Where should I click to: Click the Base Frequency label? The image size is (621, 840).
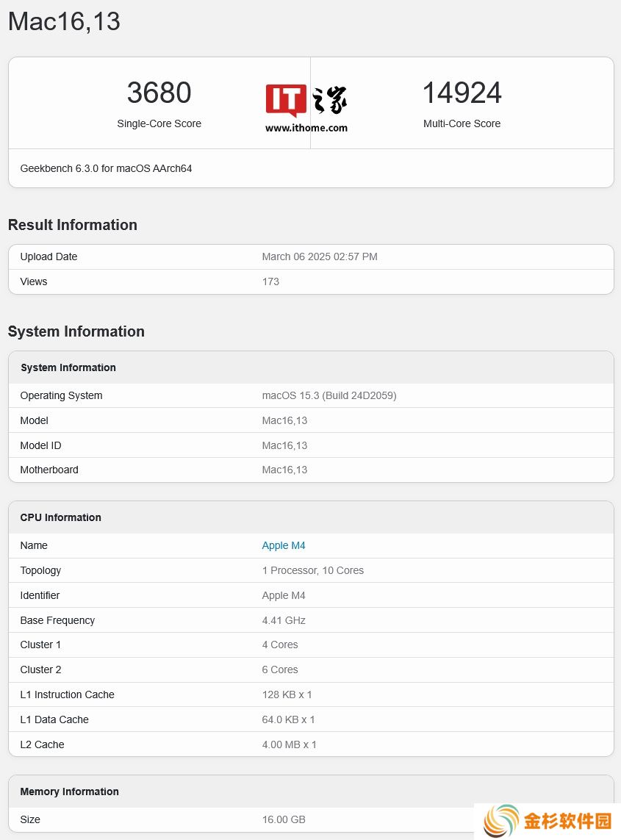57,620
